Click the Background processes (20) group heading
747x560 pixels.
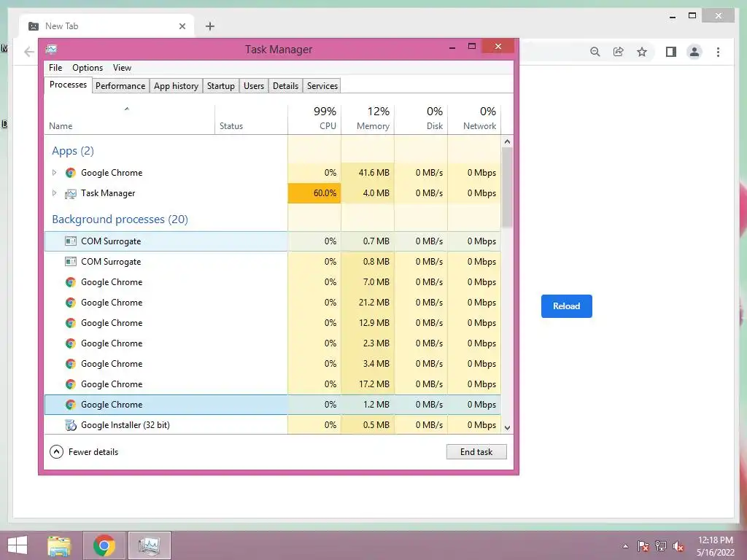click(120, 219)
